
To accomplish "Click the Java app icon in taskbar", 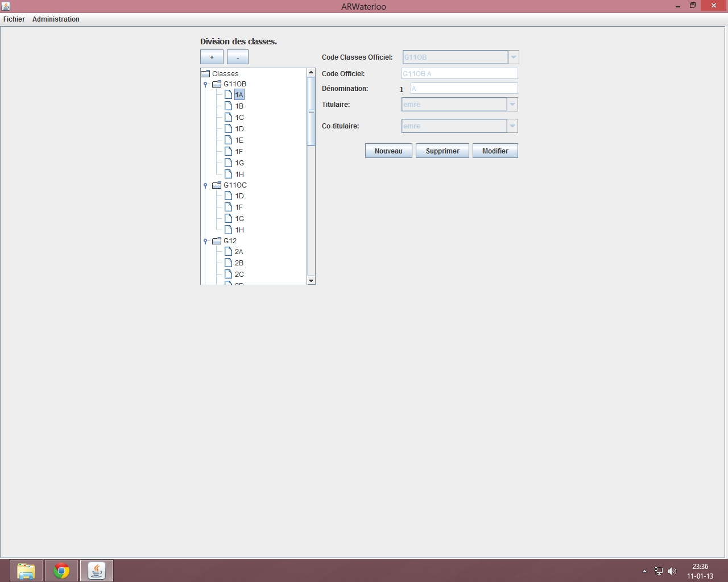I will click(x=97, y=571).
